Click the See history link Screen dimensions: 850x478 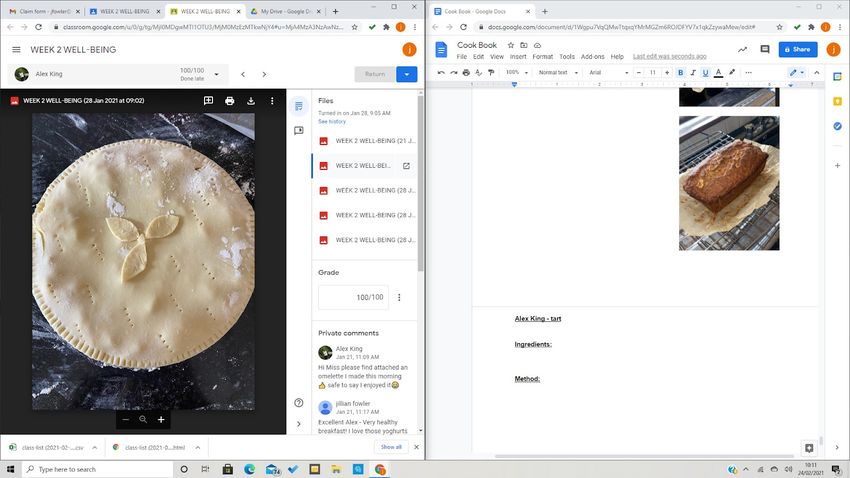(x=332, y=121)
